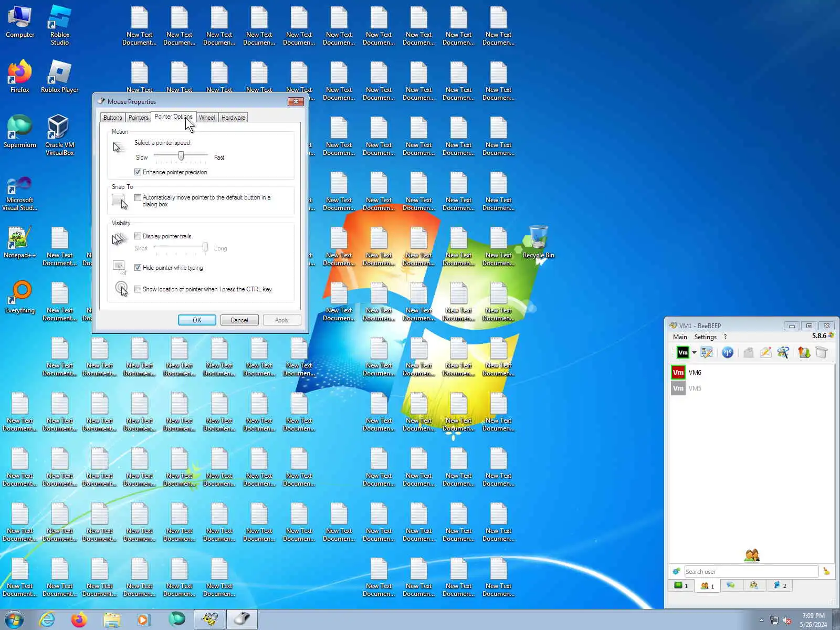Viewport: 840px width, 630px height.
Task: Select the Microsoft Visual Studio desktop shortcut
Action: [20, 193]
